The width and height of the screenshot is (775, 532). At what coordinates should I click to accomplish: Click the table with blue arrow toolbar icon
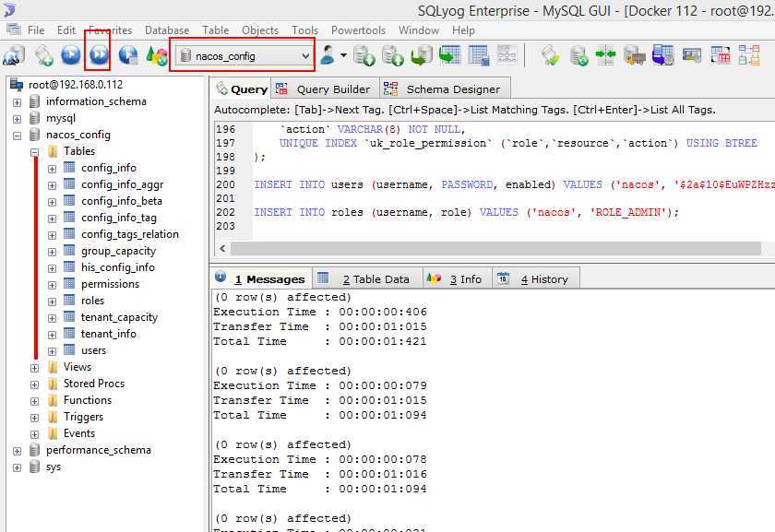click(662, 55)
